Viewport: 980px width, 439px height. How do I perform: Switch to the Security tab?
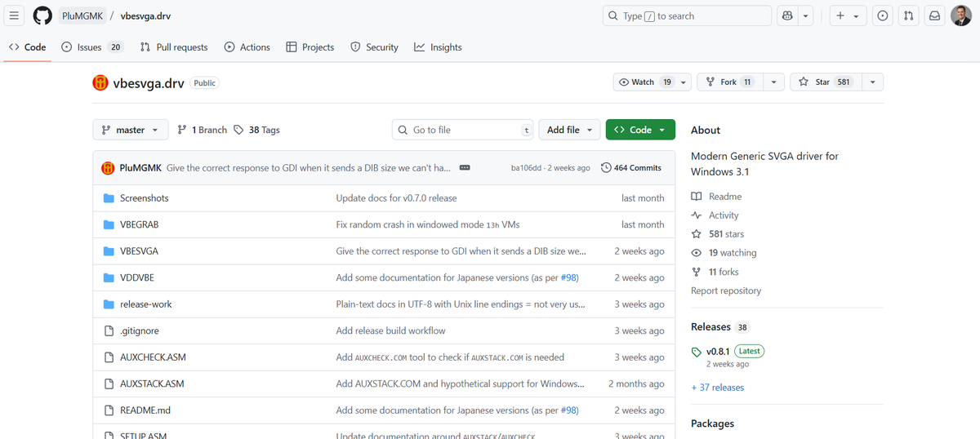click(x=374, y=47)
